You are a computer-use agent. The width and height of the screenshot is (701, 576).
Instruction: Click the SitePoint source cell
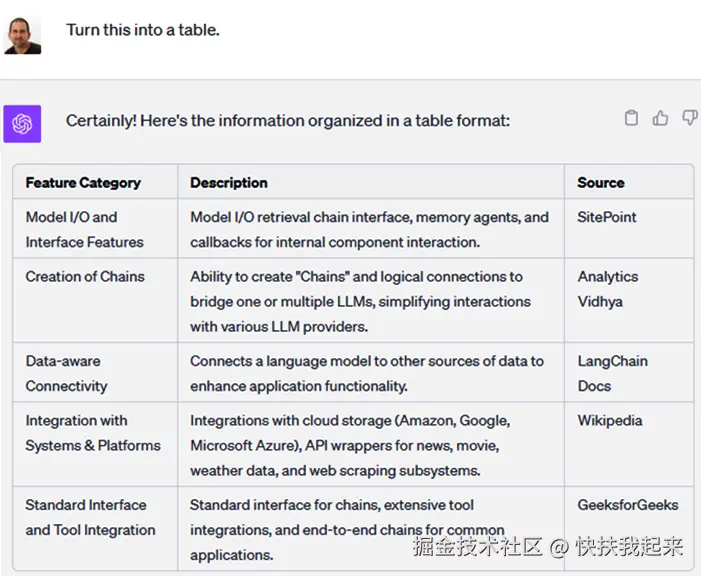[x=606, y=217]
